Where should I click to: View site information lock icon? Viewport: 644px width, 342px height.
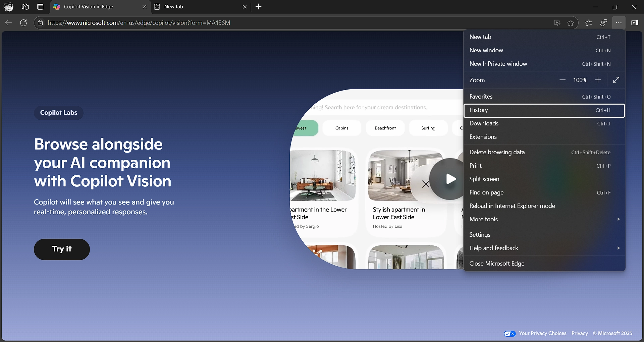tap(40, 23)
